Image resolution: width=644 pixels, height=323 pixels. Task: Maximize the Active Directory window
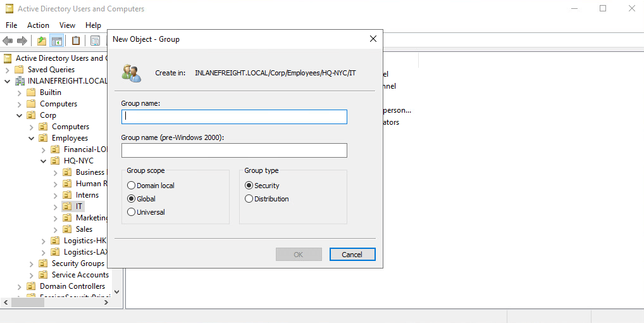pos(603,9)
